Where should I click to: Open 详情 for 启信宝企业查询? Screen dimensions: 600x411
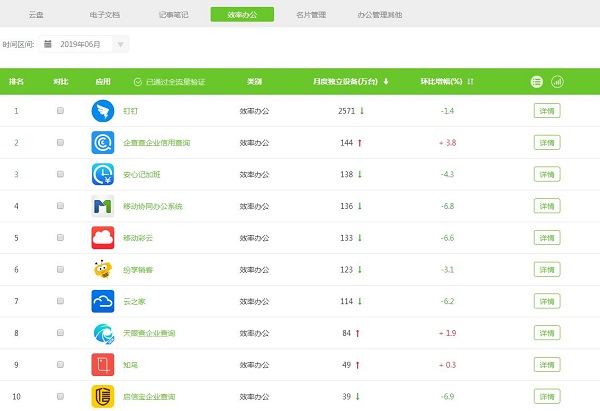pos(547,396)
